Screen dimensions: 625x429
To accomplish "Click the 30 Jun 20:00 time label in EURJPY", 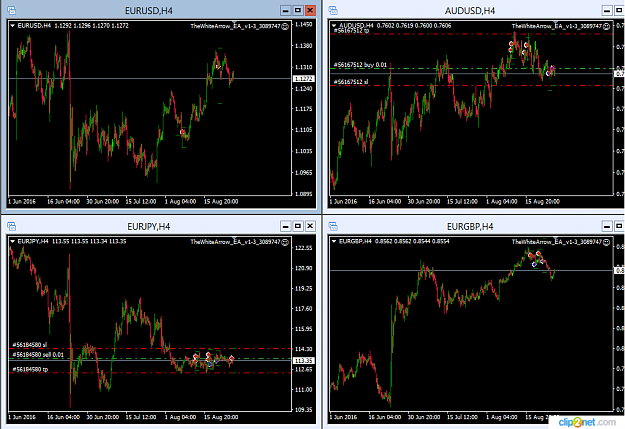I will pyautogui.click(x=102, y=417).
